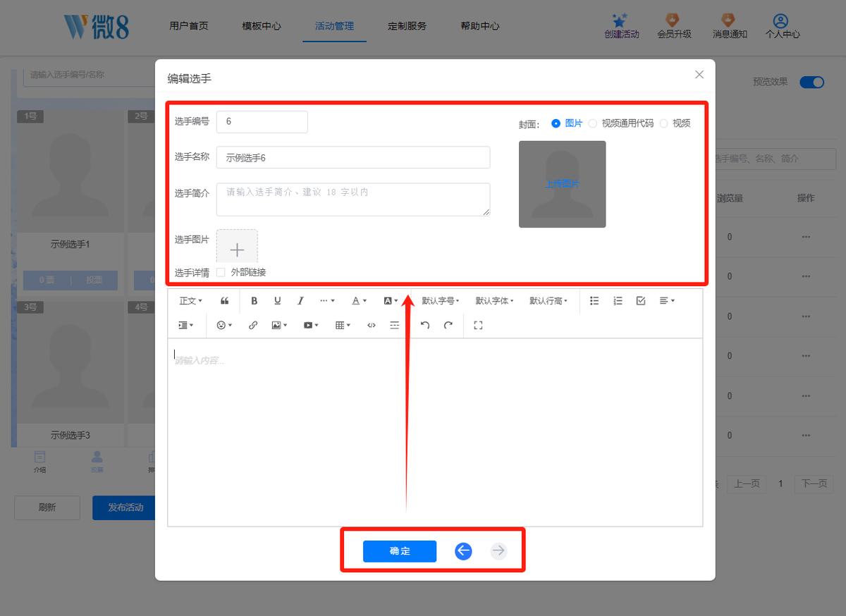Open the text alignment dropdown
Viewport: 846px width, 616px height.
point(667,301)
